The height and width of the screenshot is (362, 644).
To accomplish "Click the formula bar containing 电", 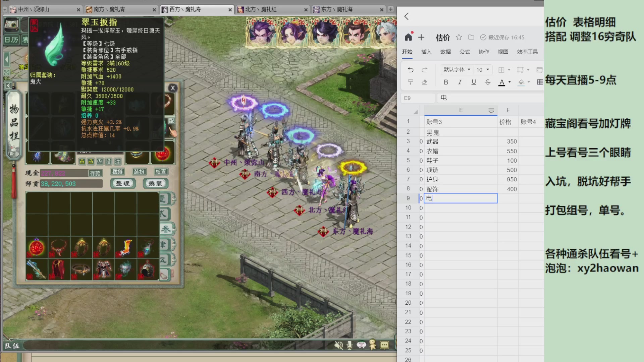I will pos(490,98).
